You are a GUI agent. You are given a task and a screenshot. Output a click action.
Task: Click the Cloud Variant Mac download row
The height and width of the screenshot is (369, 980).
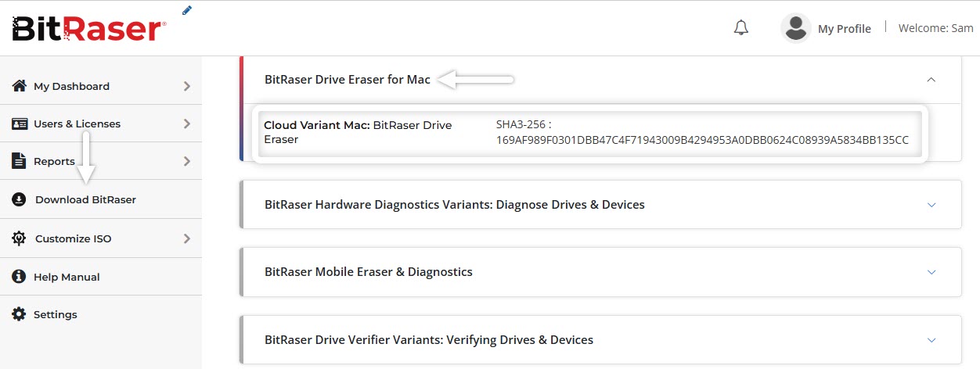[589, 133]
